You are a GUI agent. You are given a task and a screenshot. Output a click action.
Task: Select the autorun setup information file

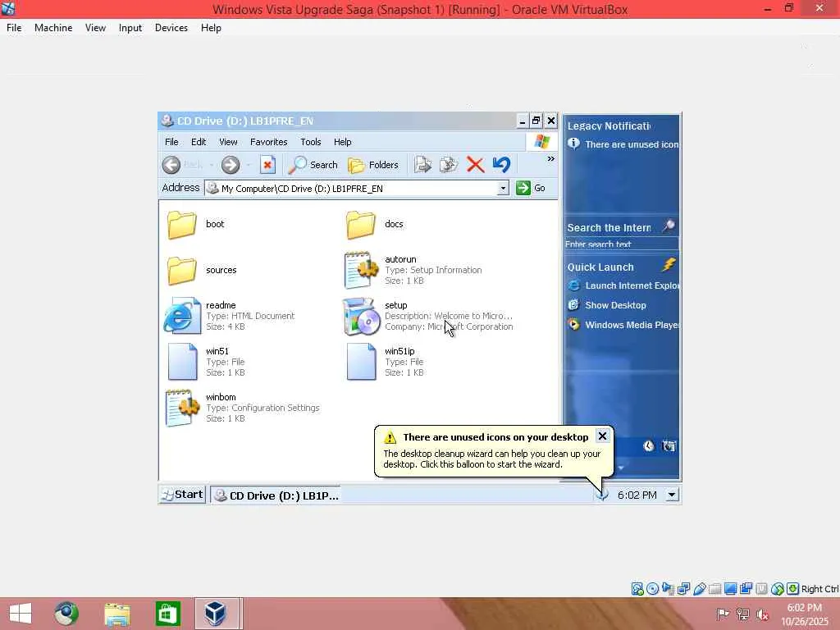tap(360, 270)
